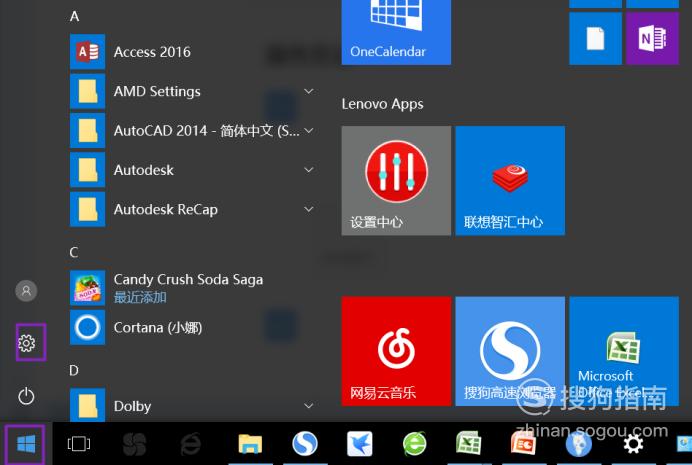
Task: Open Access 2016 from the app list
Action: click(x=193, y=52)
